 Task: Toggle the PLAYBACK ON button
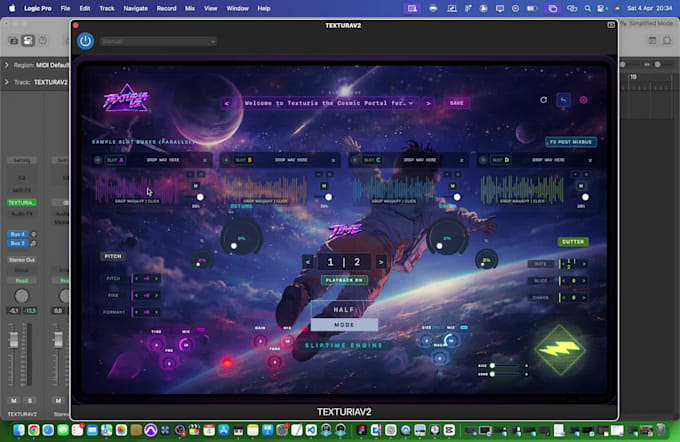344,280
